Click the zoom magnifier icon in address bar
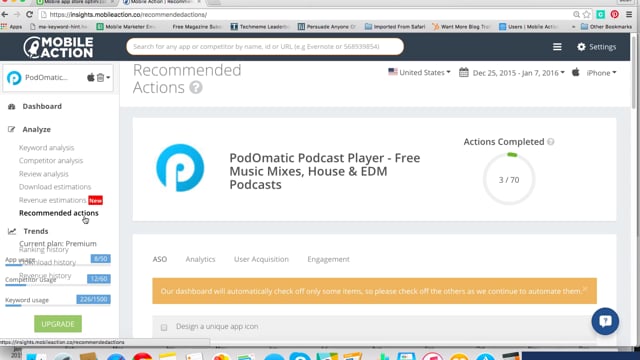Viewport: 640px width, 360px height. coord(576,14)
